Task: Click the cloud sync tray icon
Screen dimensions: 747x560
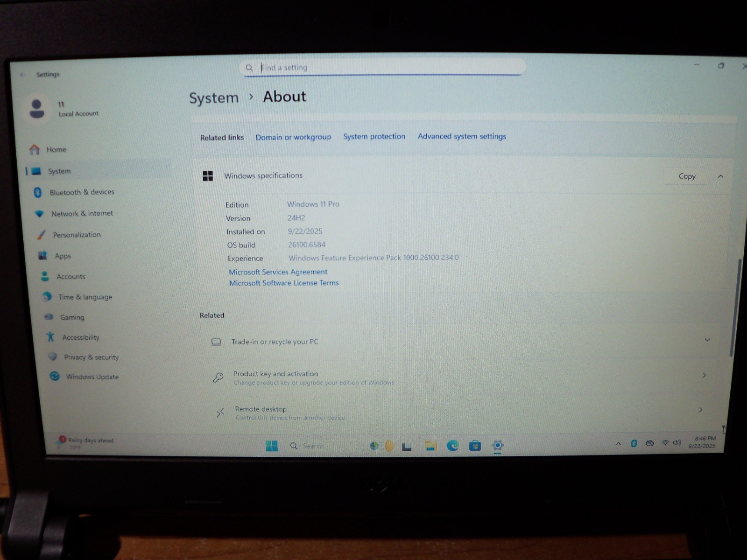Action: [x=649, y=443]
